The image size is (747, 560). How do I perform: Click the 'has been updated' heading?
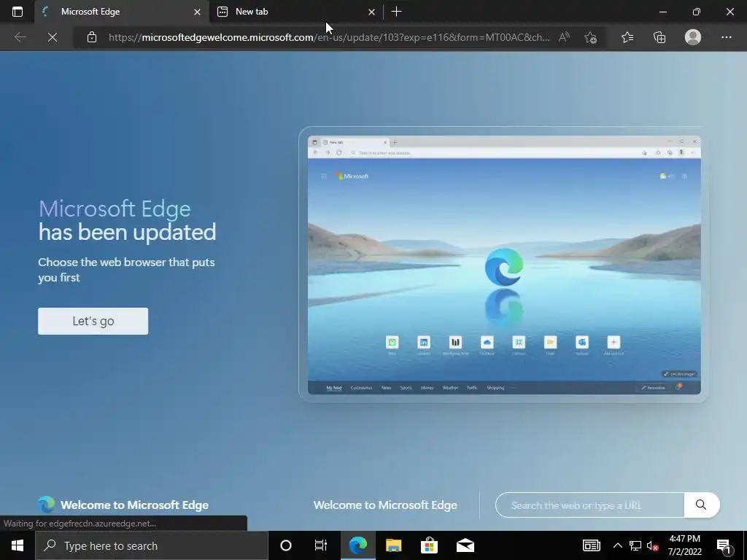[127, 233]
